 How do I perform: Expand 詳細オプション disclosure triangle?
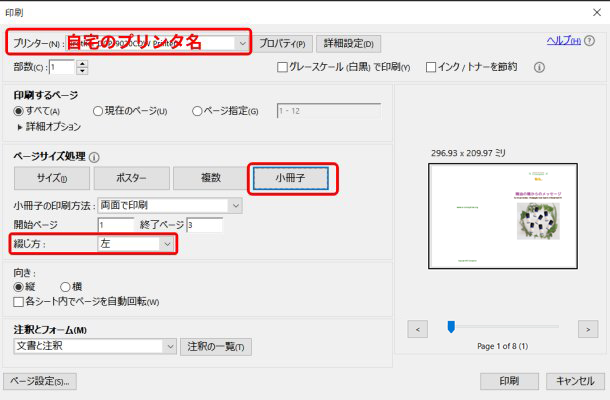pos(20,127)
